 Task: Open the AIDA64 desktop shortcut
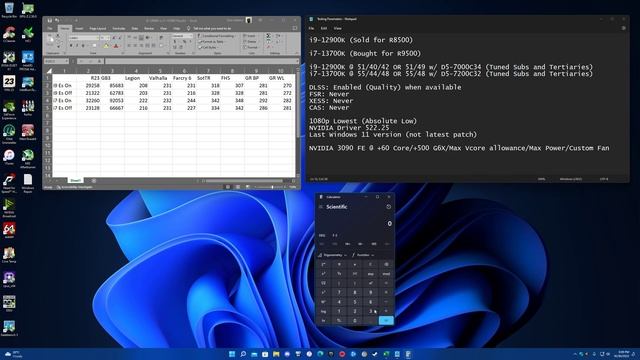tap(9, 231)
